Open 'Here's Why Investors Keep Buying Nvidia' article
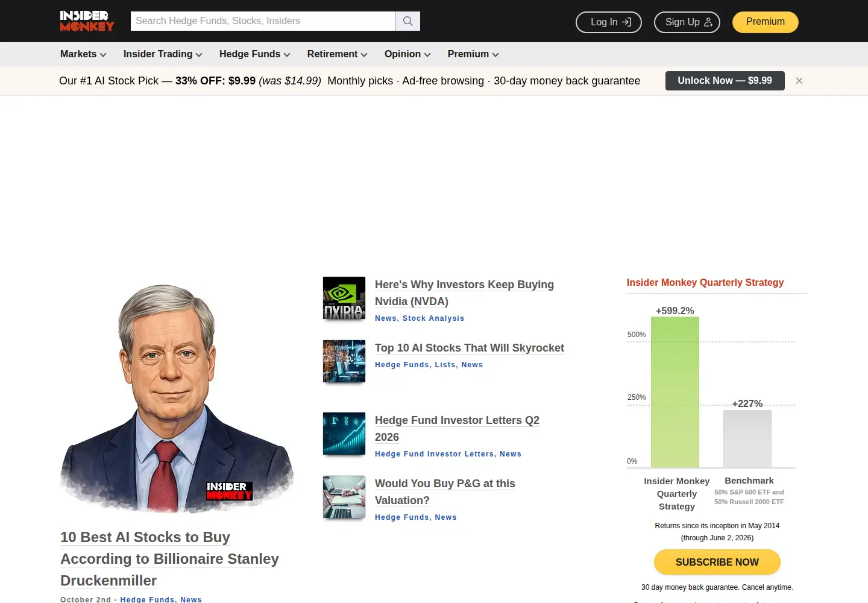The width and height of the screenshot is (868, 603). click(464, 293)
